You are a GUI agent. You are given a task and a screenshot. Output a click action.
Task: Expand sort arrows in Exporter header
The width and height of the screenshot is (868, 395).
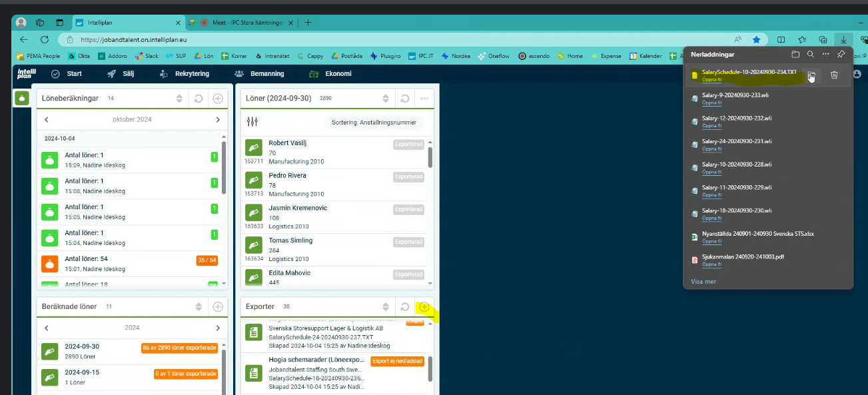coord(385,307)
